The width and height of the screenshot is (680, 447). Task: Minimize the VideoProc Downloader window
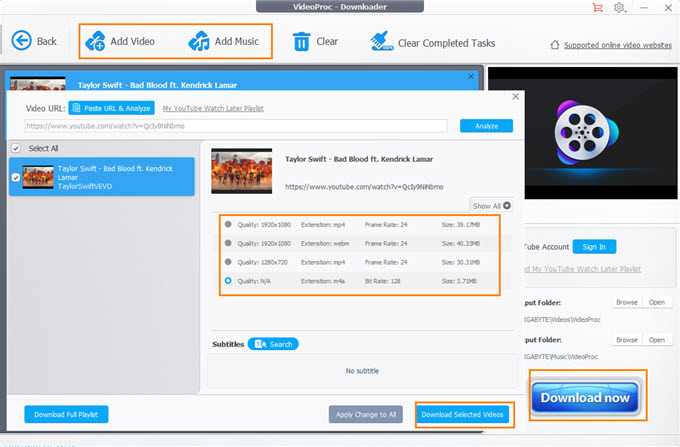tap(644, 7)
